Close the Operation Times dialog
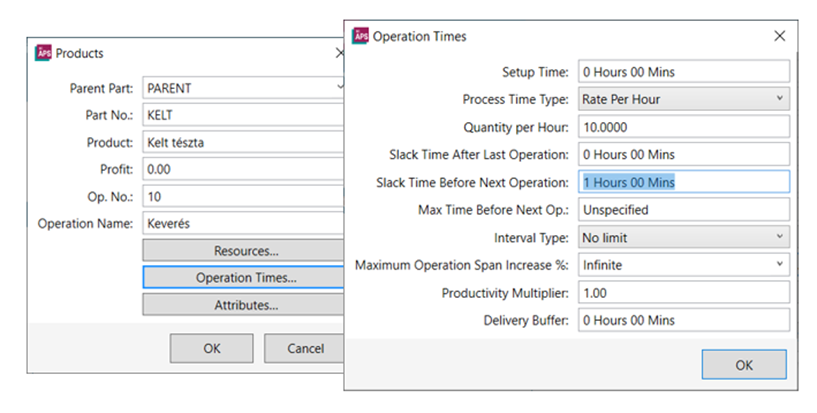The height and width of the screenshot is (413, 817). coord(780,36)
